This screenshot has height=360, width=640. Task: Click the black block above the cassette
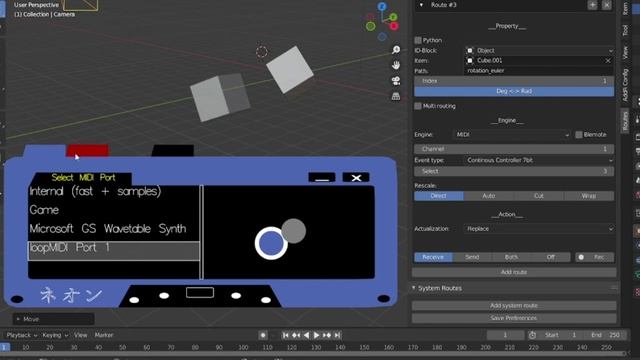[173, 150]
